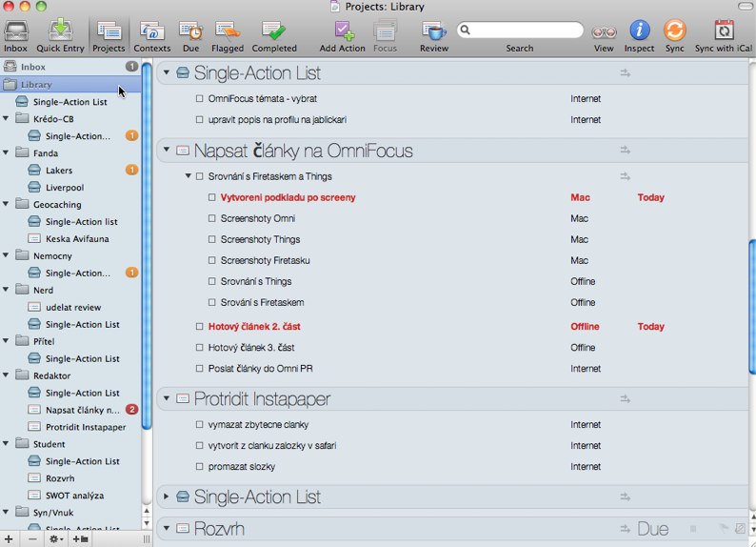This screenshot has height=547, width=756.
Task: Click the sequential arrows icon on Napsat články header
Action: pos(626,151)
